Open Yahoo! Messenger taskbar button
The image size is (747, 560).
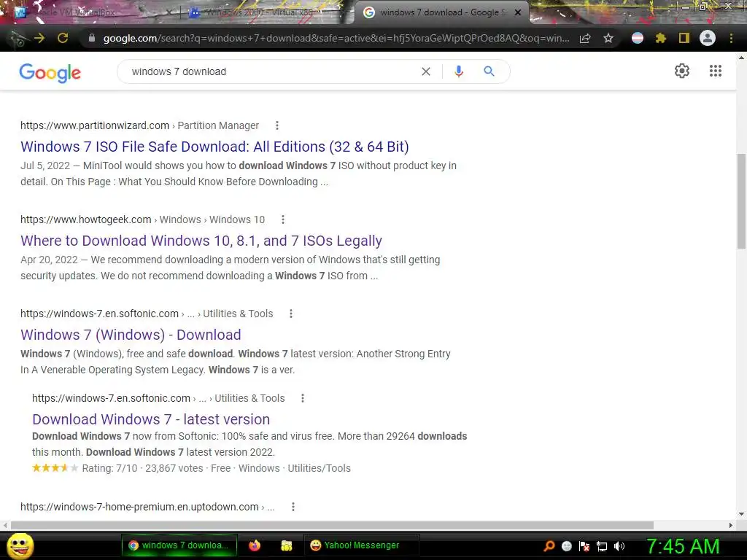click(361, 545)
